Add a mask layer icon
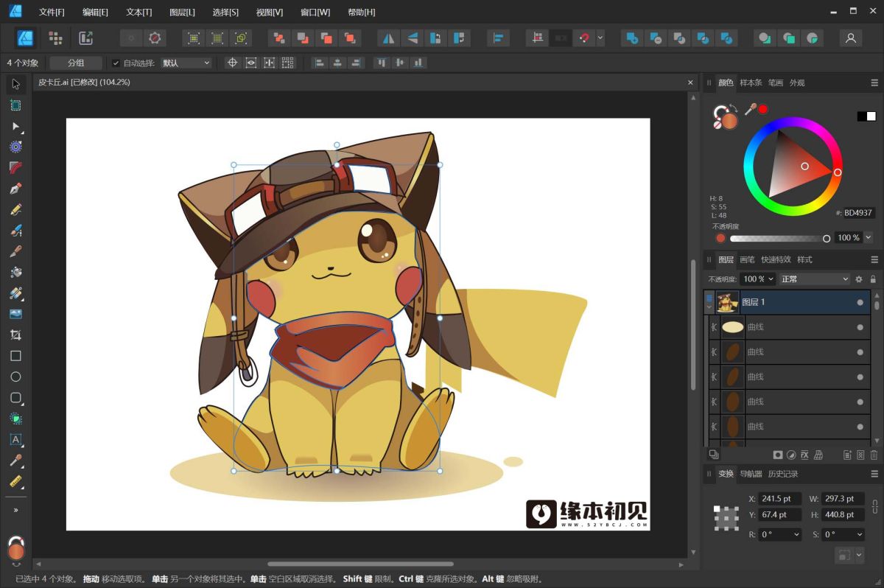Image resolution: width=884 pixels, height=588 pixels. (x=777, y=455)
